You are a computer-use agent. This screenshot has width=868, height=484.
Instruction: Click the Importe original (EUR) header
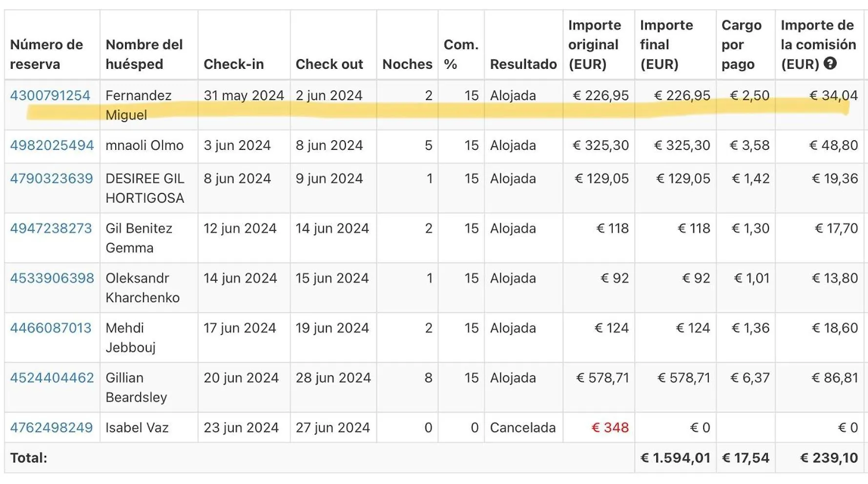[595, 44]
